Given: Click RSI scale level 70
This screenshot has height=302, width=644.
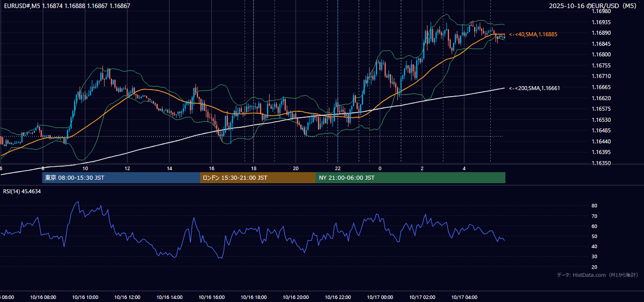Looking at the screenshot, I should click(x=595, y=216).
